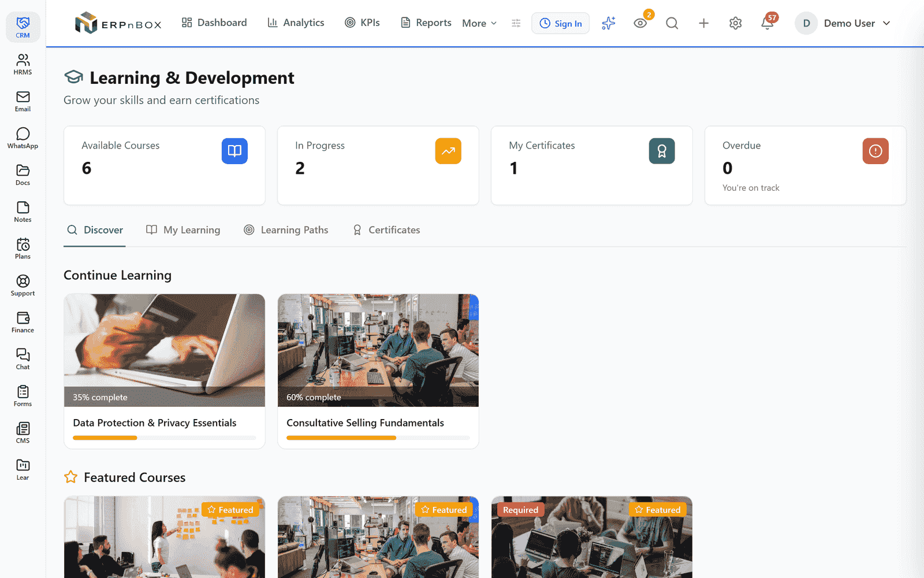The height and width of the screenshot is (578, 924).
Task: Select the Discover tab
Action: 95,230
